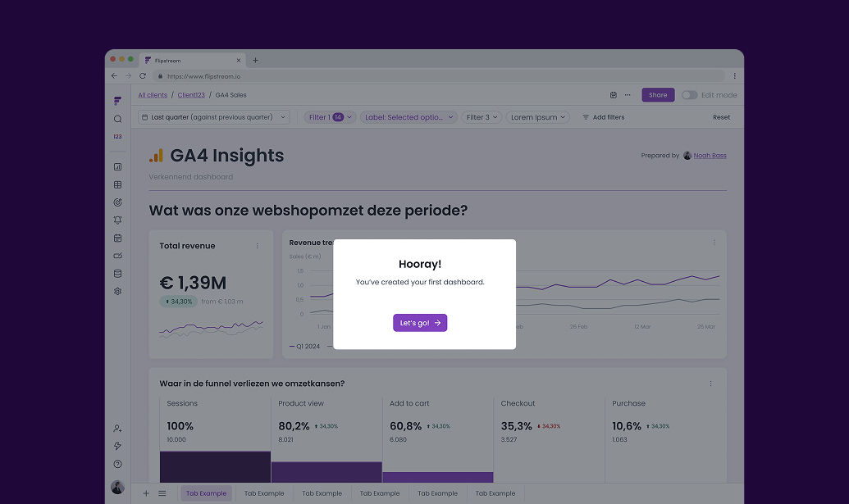
Task: Open the hamburger menu near the bottom tabs
Action: 162,493
